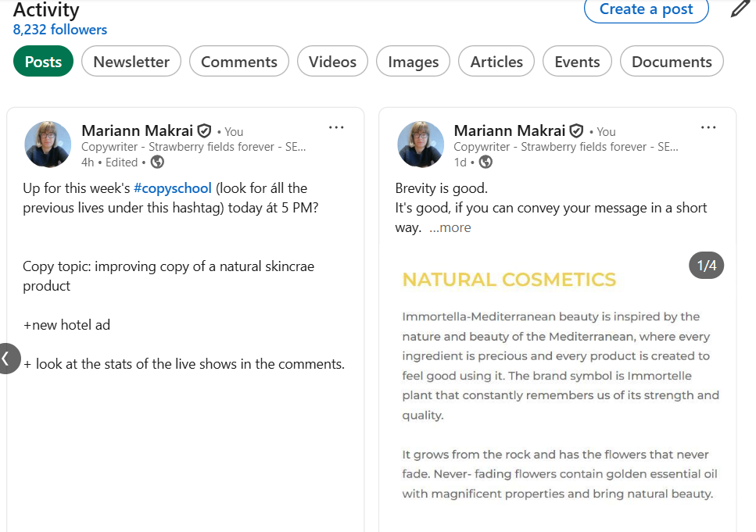Open the three-dot menu on the 4h post

point(336,127)
